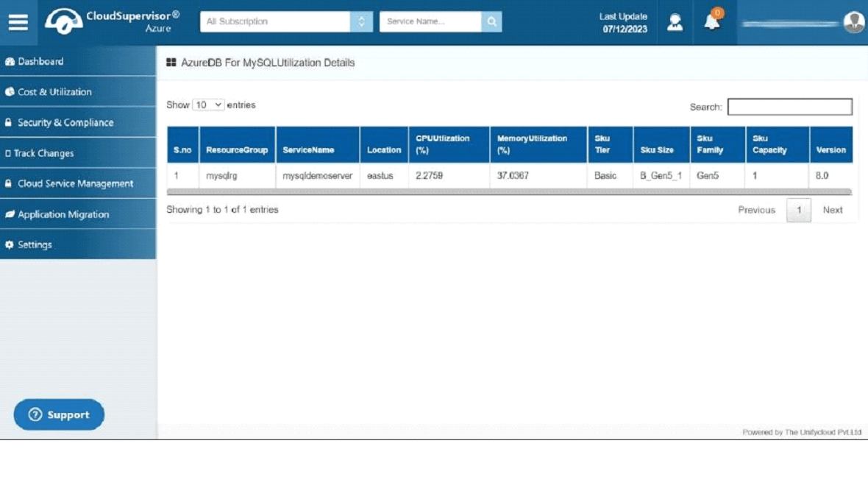Image resolution: width=868 pixels, height=477 pixels.
Task: Sort by CPUUtilization (%) column header
Action: click(449, 144)
